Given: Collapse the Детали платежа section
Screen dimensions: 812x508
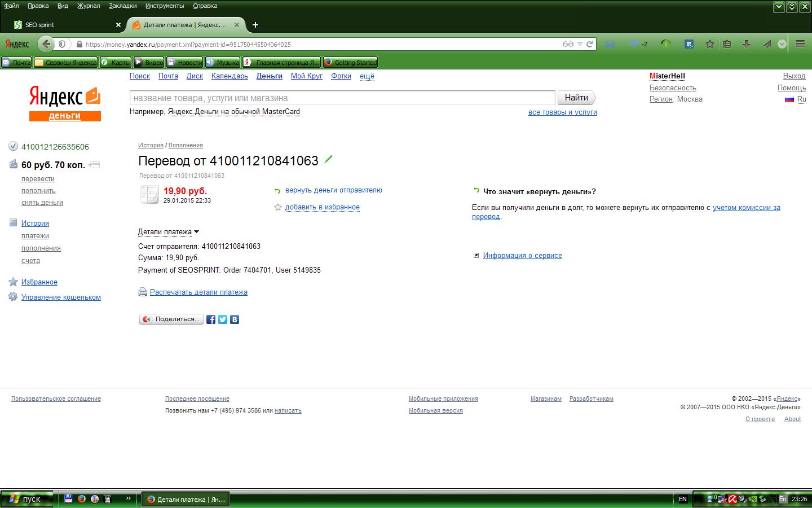Looking at the screenshot, I should point(168,231).
